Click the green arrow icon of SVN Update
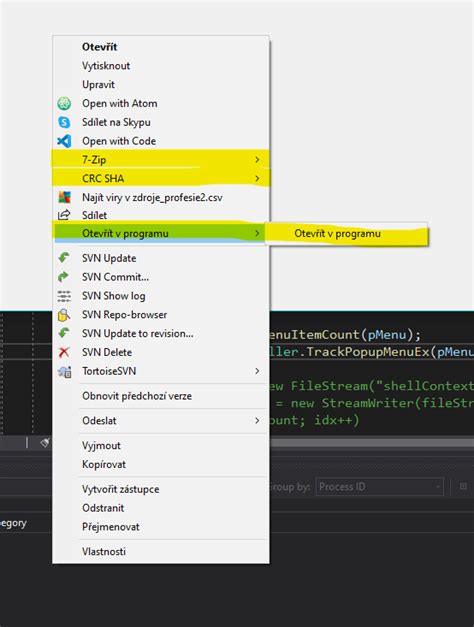474x627 pixels. tap(64, 258)
